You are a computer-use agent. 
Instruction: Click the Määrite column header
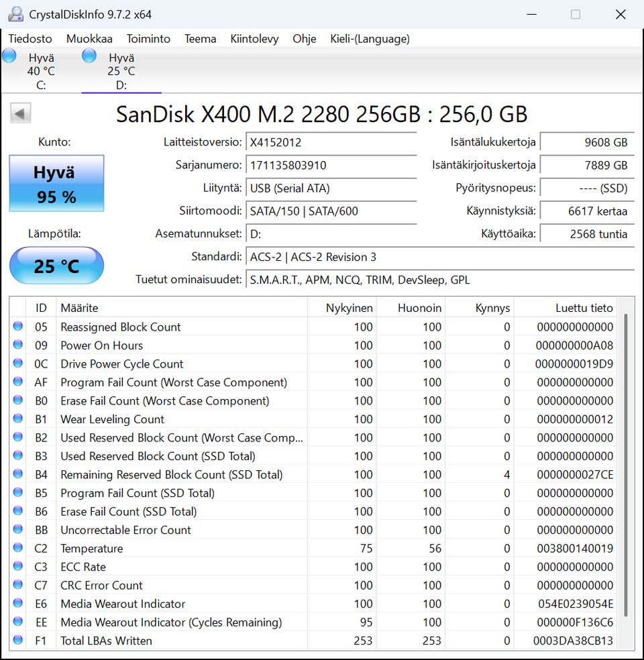pyautogui.click(x=182, y=308)
